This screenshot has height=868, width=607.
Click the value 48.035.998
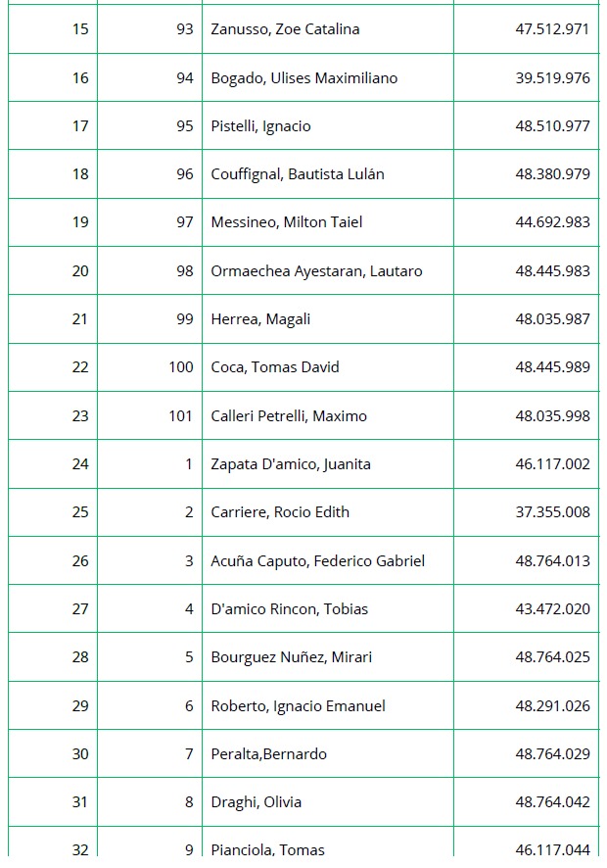tap(552, 416)
